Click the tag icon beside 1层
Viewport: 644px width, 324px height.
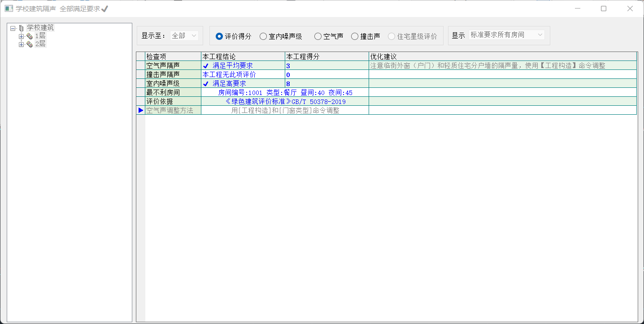30,36
